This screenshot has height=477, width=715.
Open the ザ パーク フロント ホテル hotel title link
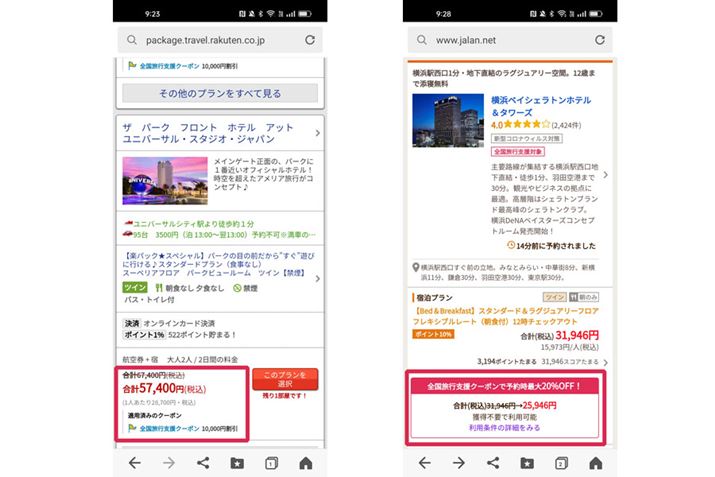tap(207, 133)
